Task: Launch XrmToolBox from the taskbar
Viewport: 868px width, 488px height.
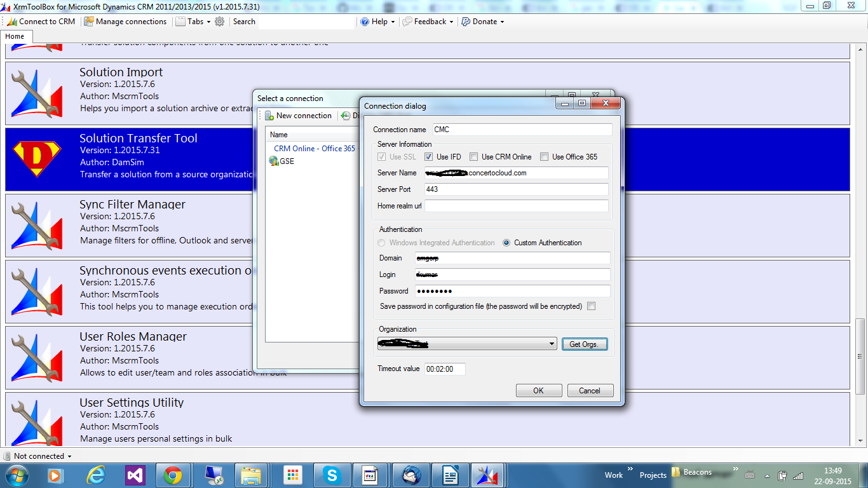Action: click(488, 474)
